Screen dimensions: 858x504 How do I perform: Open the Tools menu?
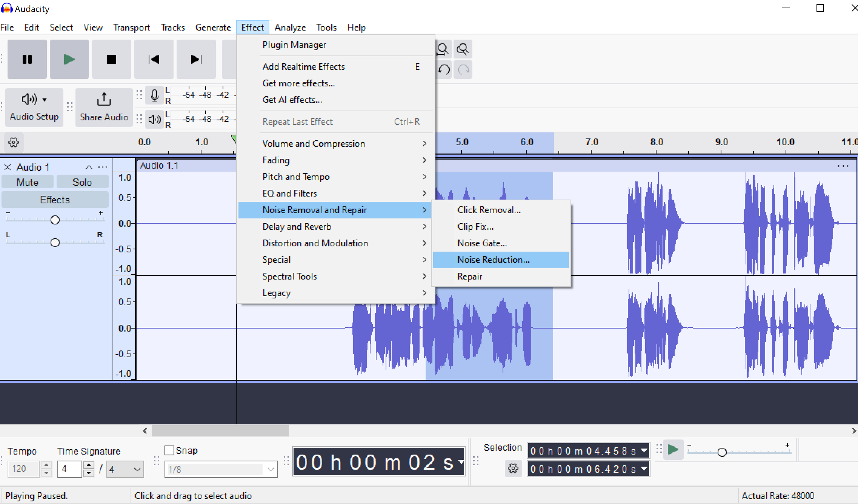(x=326, y=28)
